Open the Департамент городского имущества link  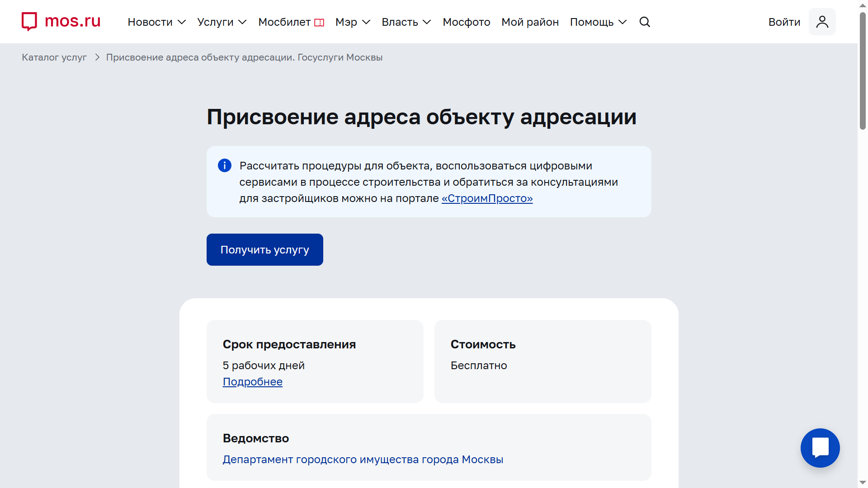(363, 460)
